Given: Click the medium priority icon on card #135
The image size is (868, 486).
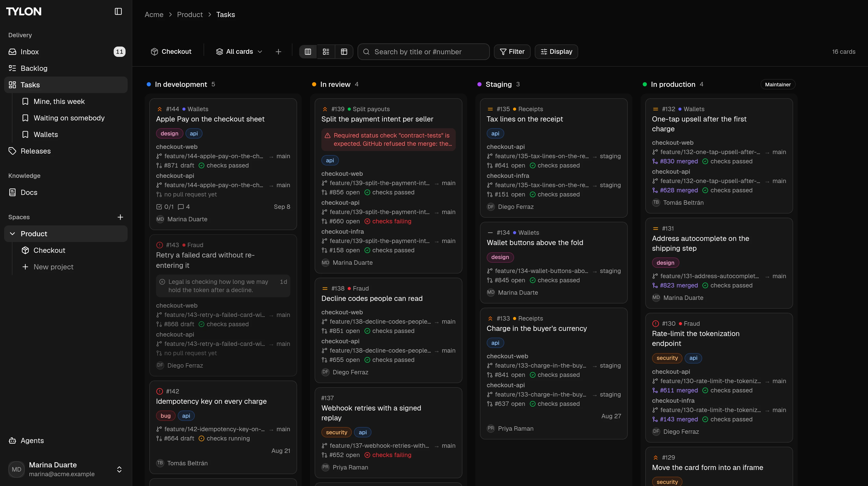Looking at the screenshot, I should pos(490,109).
